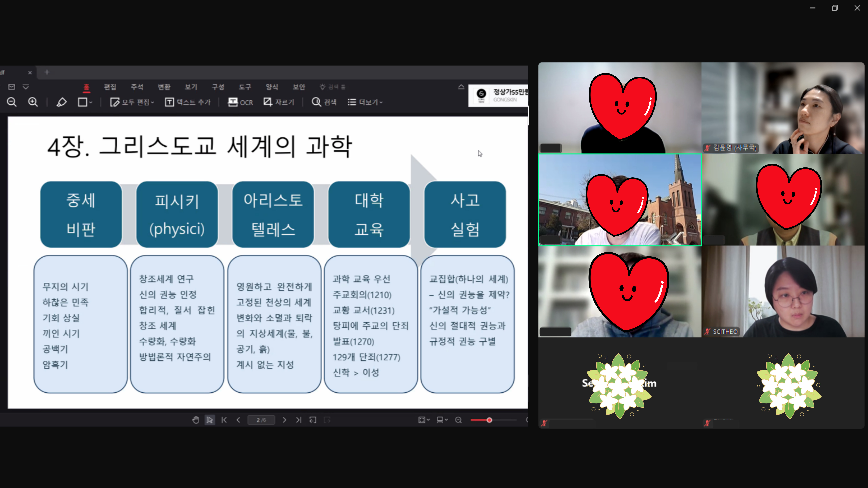This screenshot has height=488, width=868.
Task: Go to the next page
Action: [284, 420]
